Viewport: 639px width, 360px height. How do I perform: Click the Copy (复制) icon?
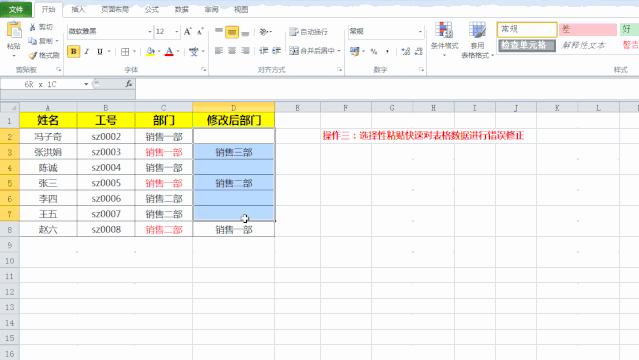click(33, 41)
